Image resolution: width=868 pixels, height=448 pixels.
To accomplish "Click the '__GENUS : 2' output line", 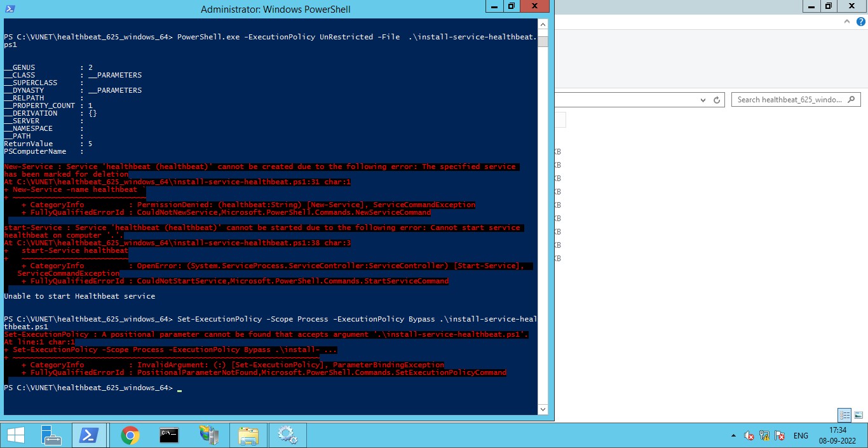I will click(48, 67).
